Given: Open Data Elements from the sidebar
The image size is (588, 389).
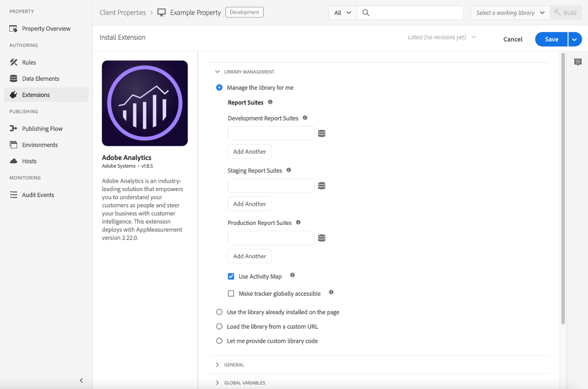Looking at the screenshot, I should point(40,78).
